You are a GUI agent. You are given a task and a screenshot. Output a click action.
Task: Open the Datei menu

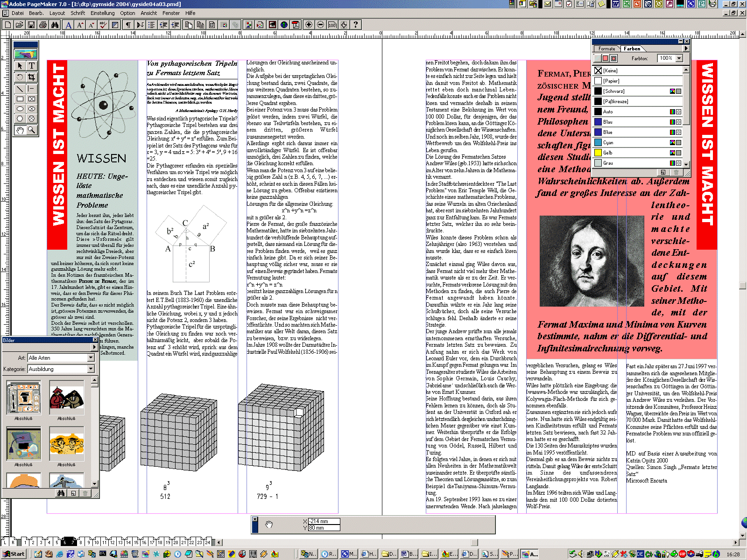tap(18, 13)
